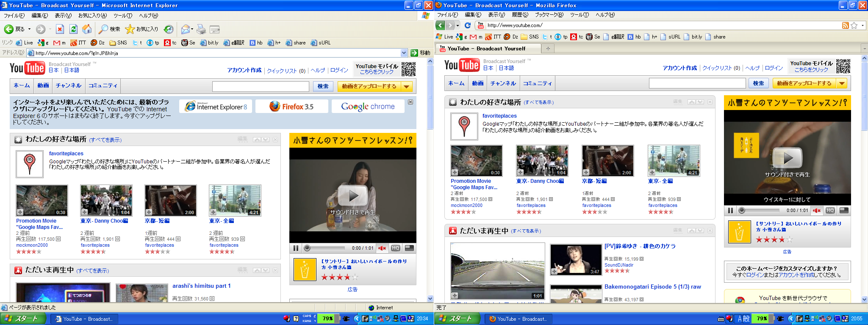The width and height of the screenshot is (868, 325).
Task: Switch to チャンネル tab in Internet Explorer page
Action: click(x=69, y=85)
